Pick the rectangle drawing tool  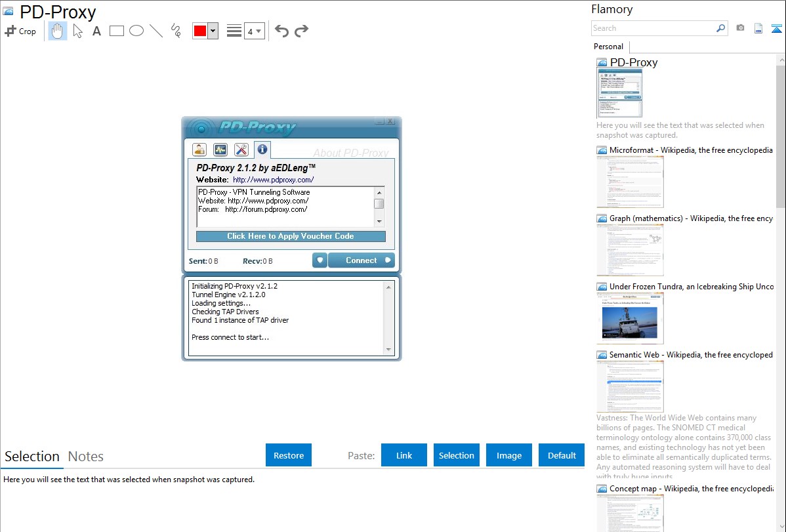[116, 31]
